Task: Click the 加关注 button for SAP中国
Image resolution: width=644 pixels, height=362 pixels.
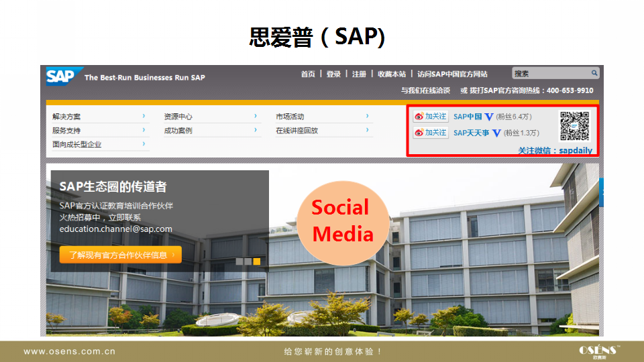Action: point(431,117)
